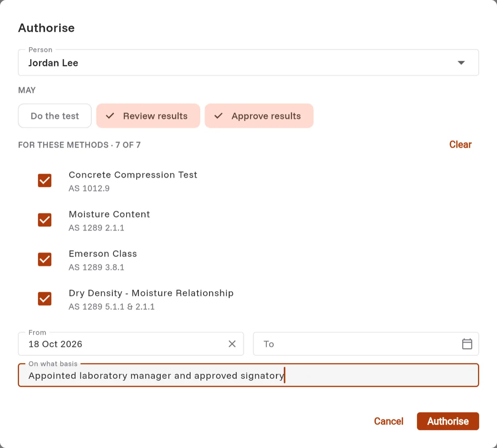
Task: Uncheck Moisture Content checkbox
Action: click(x=45, y=220)
